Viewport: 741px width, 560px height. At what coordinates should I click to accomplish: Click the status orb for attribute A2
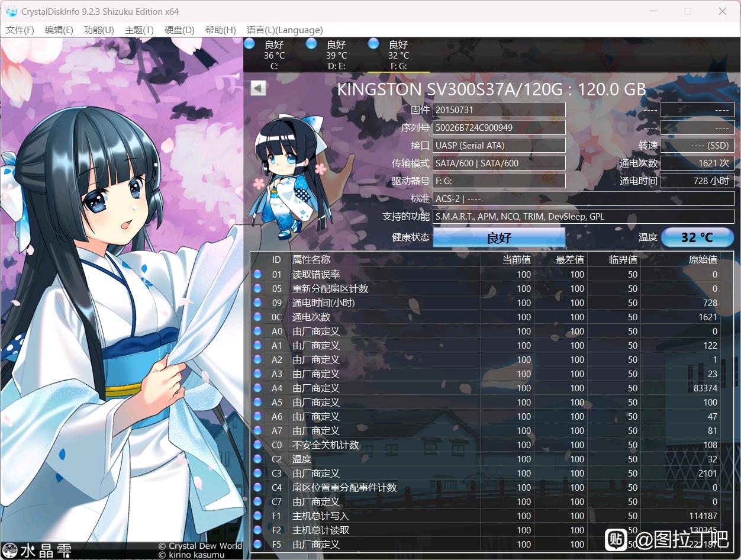pyautogui.click(x=257, y=359)
